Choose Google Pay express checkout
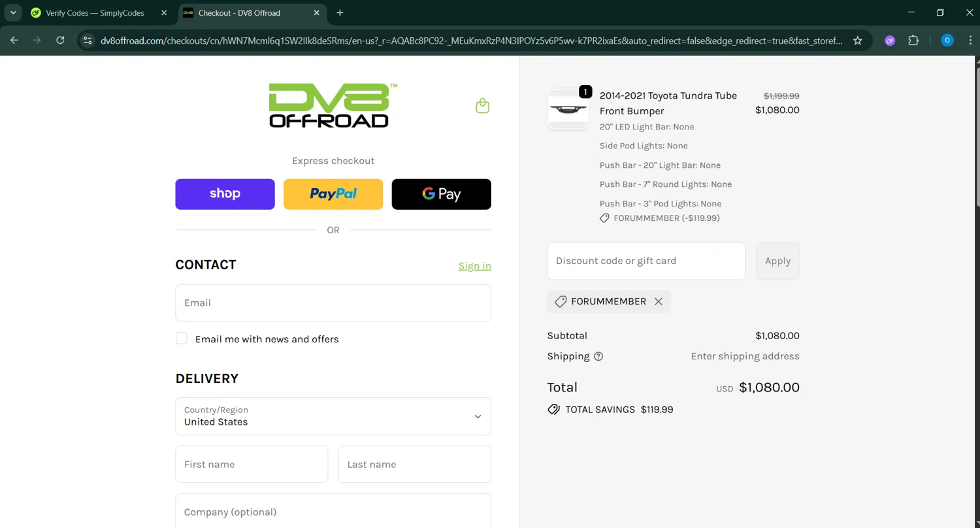This screenshot has width=980, height=528. click(442, 194)
